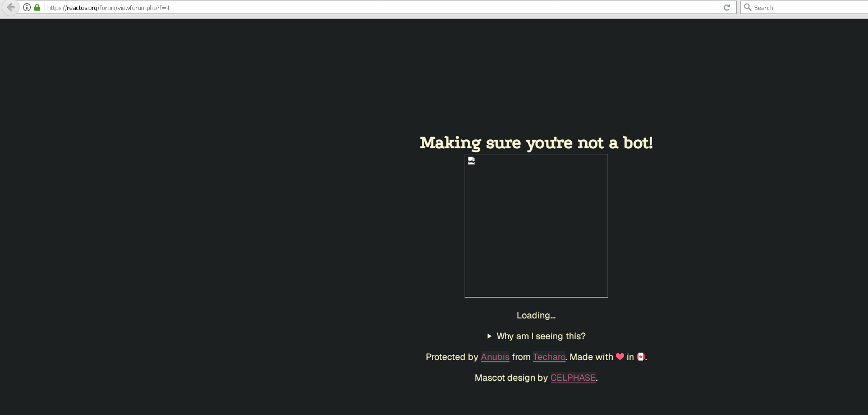Visit the CELPHASE mascot designer link

tap(573, 378)
